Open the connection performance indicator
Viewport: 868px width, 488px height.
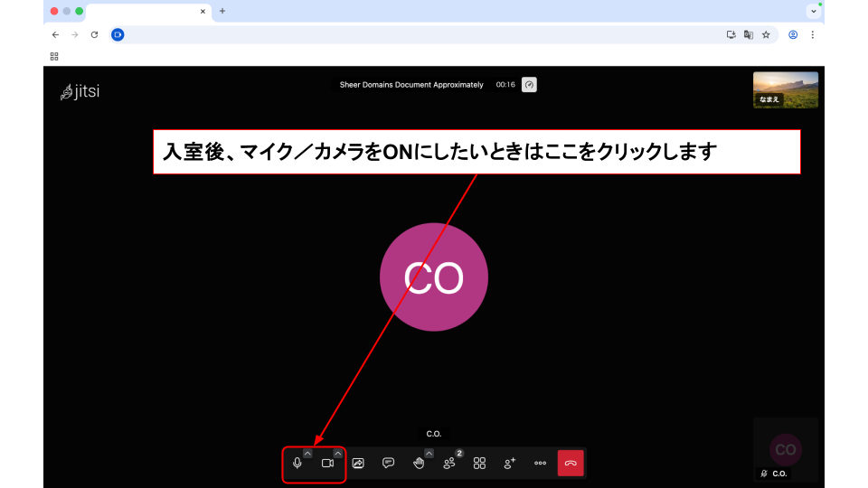(530, 85)
